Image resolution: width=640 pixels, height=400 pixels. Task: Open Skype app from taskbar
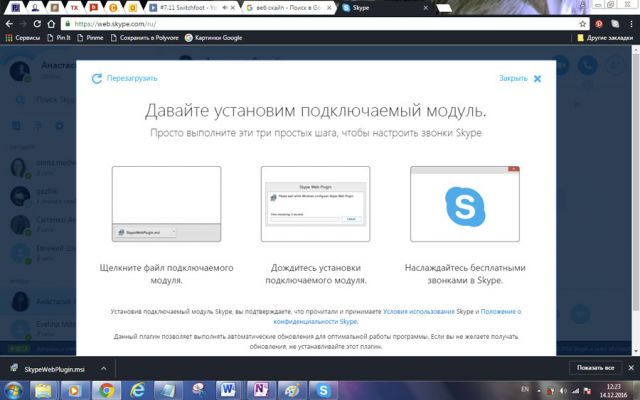[x=323, y=391]
